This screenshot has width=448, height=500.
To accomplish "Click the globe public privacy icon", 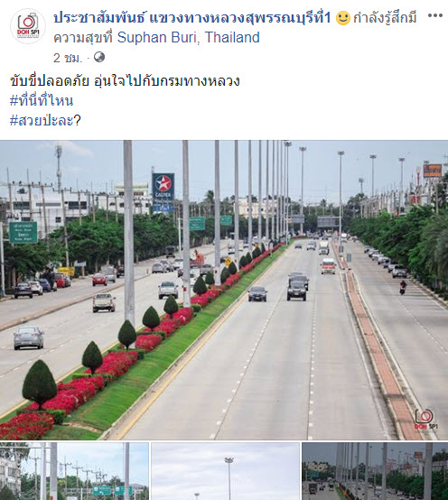I will coord(99,58).
